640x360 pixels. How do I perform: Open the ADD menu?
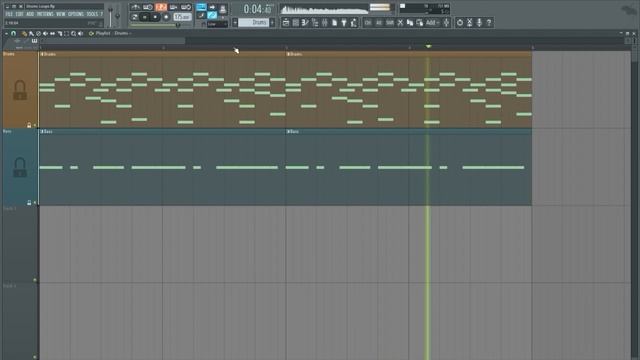[30, 14]
